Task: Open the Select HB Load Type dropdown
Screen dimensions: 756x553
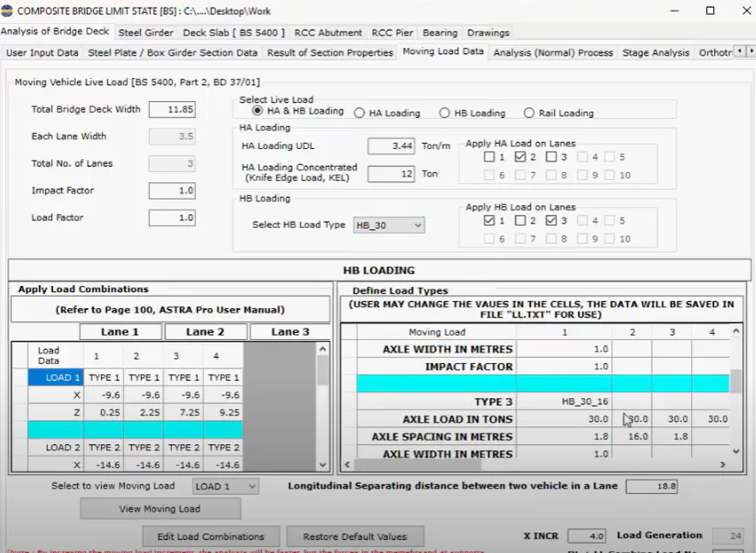Action: point(389,225)
